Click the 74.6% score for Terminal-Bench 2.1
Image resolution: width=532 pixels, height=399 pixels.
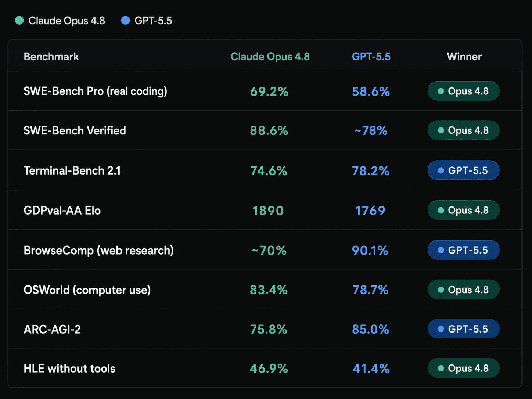click(269, 171)
